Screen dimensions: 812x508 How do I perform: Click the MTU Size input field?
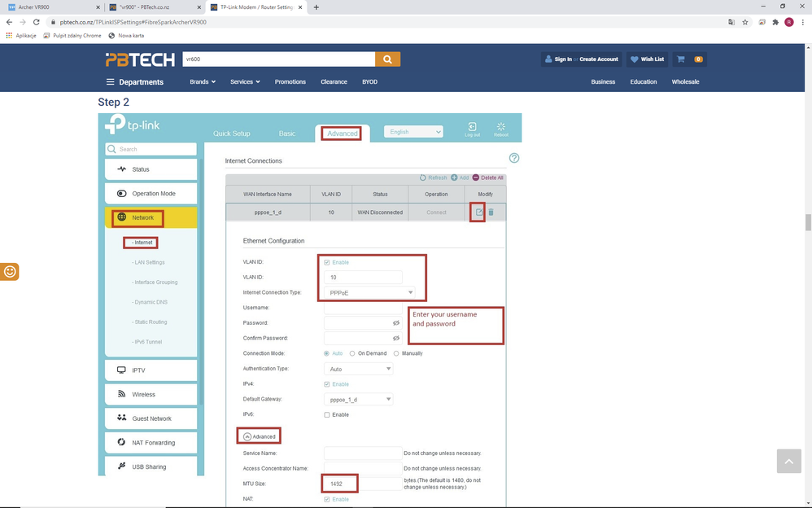(x=350, y=484)
